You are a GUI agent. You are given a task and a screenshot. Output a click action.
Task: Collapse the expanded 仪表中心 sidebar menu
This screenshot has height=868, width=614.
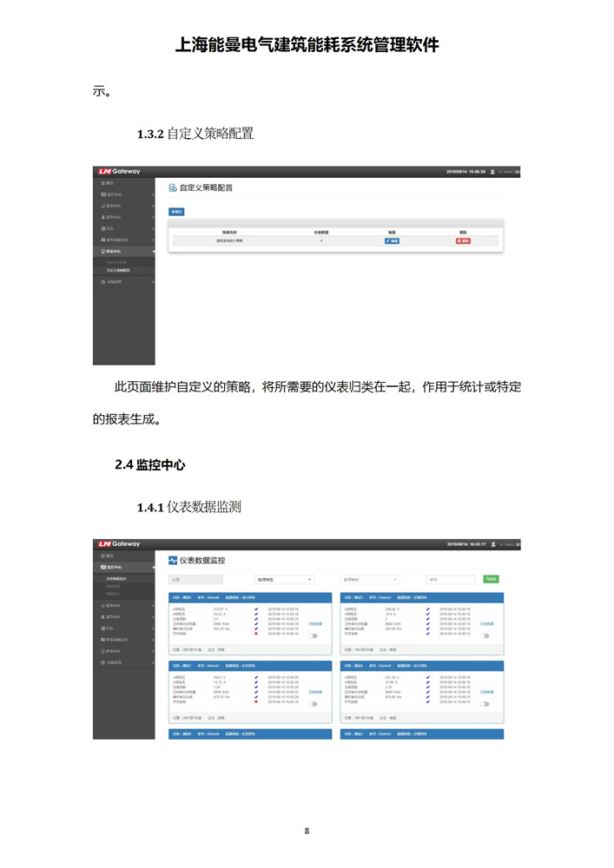[x=123, y=251]
